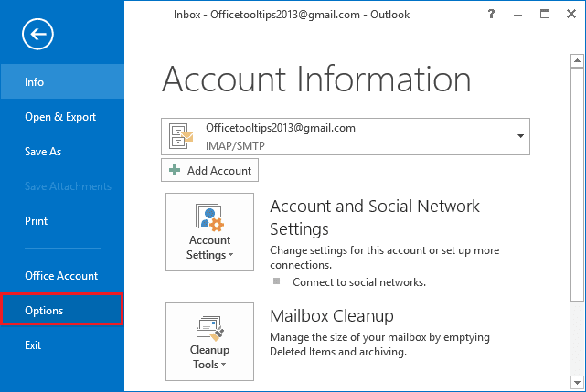
Task: Open the Account Settings dropdown button
Action: pos(209,232)
